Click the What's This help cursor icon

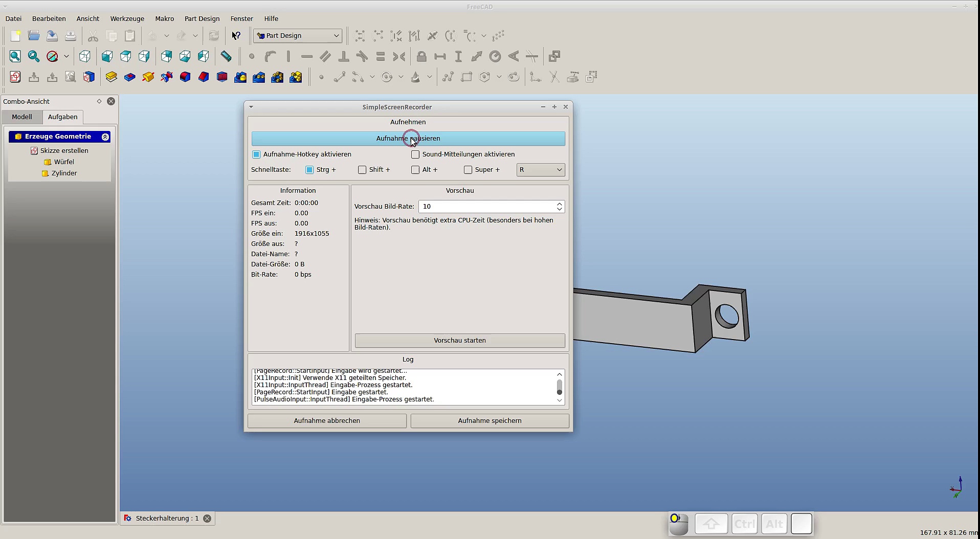(236, 36)
